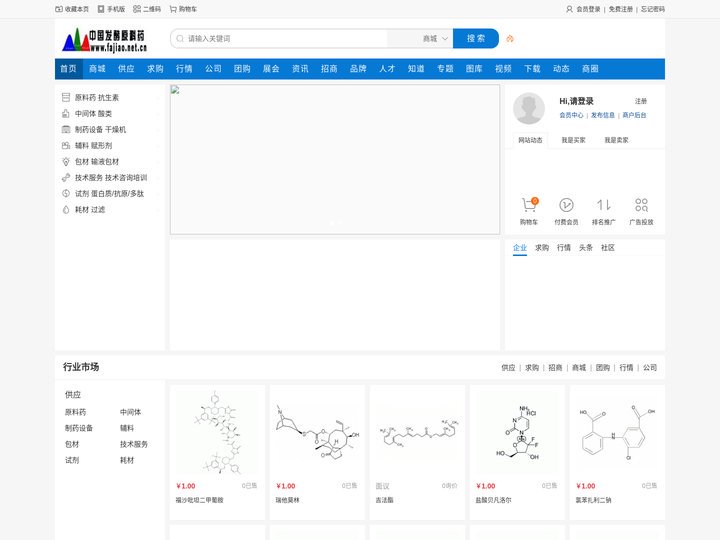This screenshot has width=720, height=540.
Task: Open the 视频 navigation item
Action: point(503,69)
